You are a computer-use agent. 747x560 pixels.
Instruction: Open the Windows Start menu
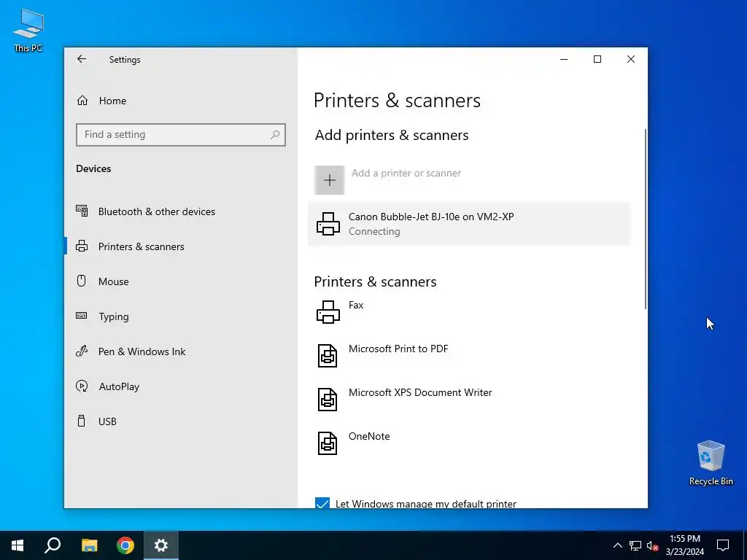tap(18, 545)
